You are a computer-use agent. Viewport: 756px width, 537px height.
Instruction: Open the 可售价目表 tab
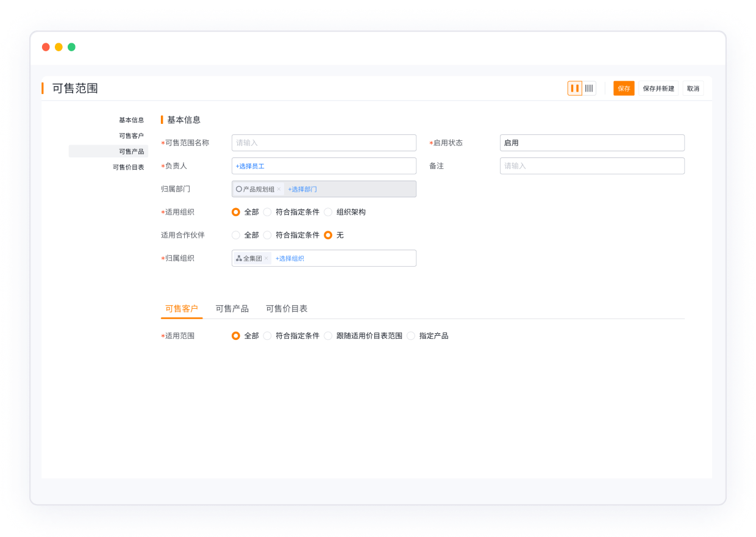(x=287, y=308)
